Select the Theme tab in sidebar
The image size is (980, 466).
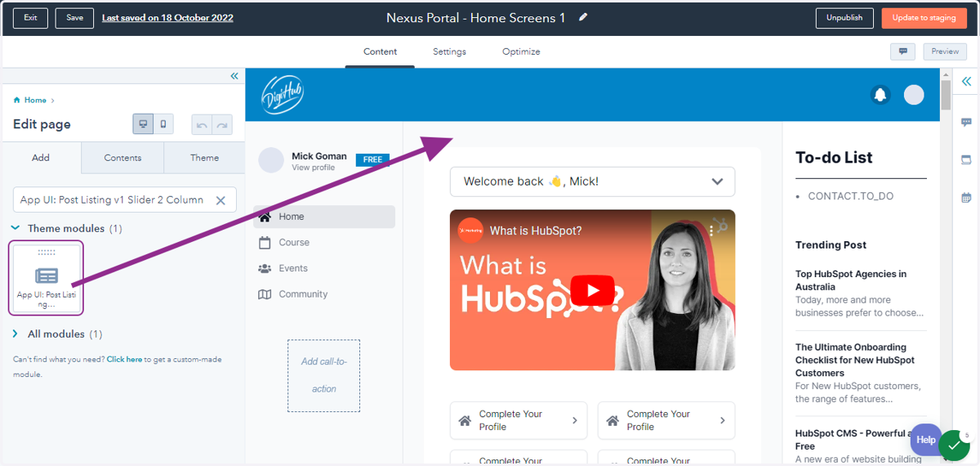pyautogui.click(x=204, y=158)
